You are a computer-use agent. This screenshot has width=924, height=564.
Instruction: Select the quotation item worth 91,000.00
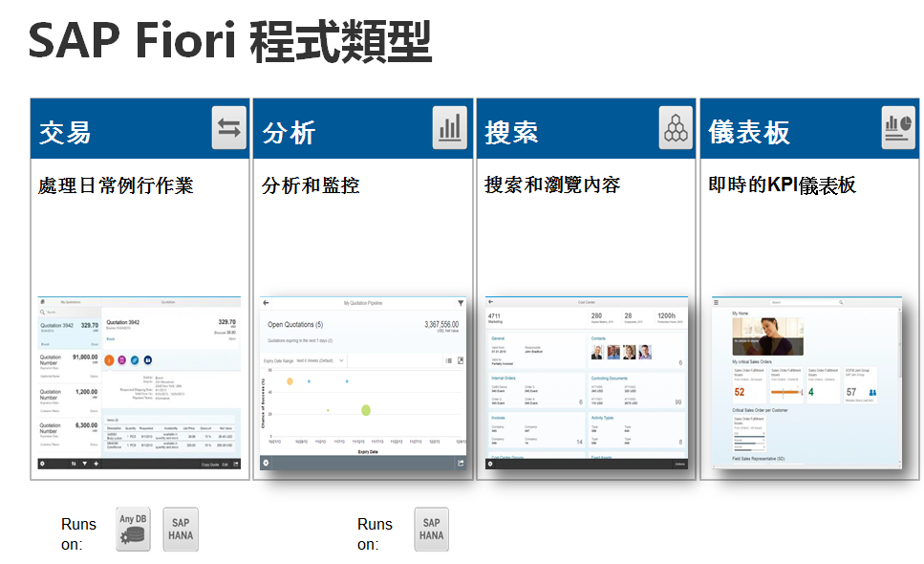coord(70,365)
